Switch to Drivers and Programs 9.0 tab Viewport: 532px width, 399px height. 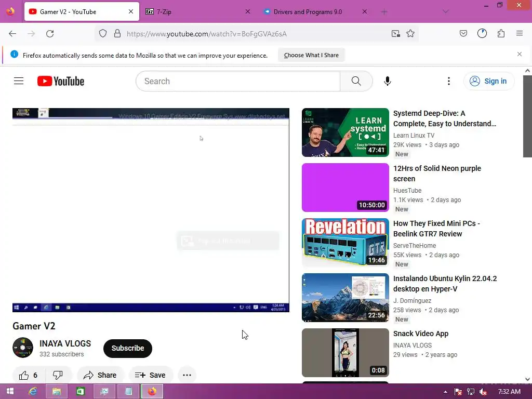(x=315, y=11)
